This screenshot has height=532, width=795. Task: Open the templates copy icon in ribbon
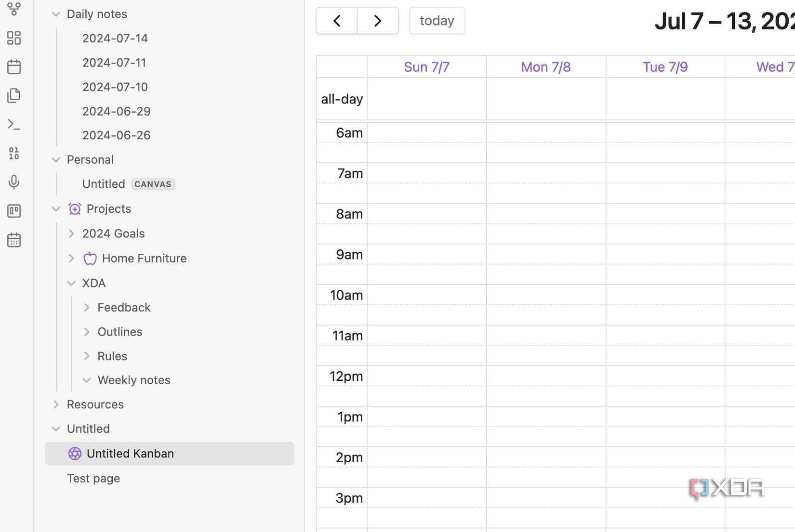pos(14,96)
